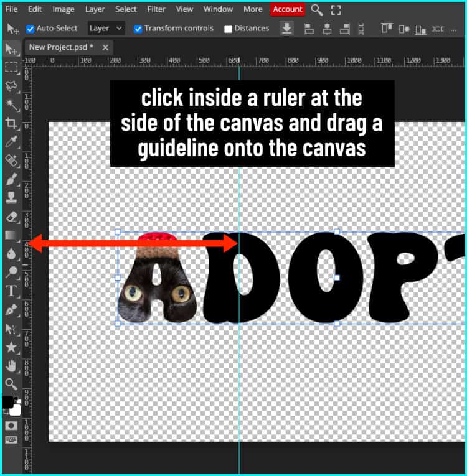Open the More menu
467x476 pixels.
(x=253, y=9)
